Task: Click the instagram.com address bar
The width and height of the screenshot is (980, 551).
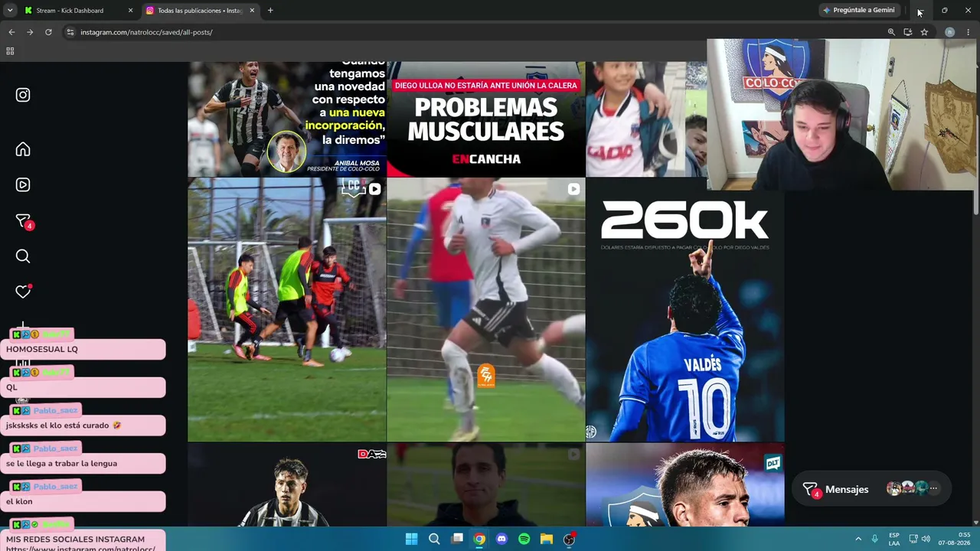Action: (x=475, y=32)
